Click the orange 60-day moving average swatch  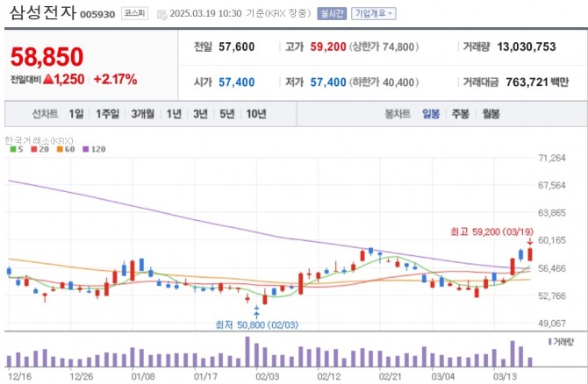pos(60,149)
